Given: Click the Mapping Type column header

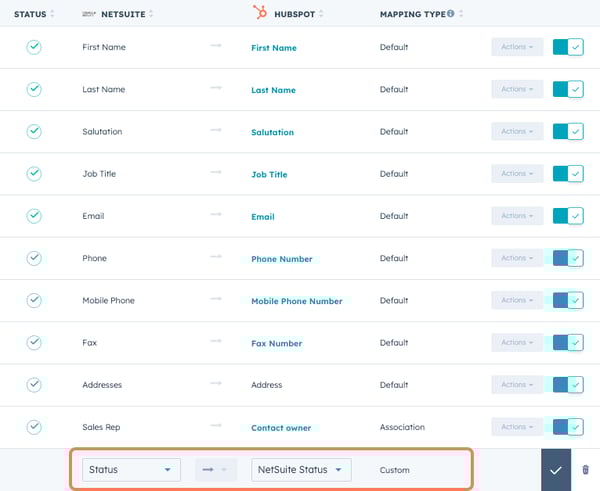Looking at the screenshot, I should tap(413, 14).
